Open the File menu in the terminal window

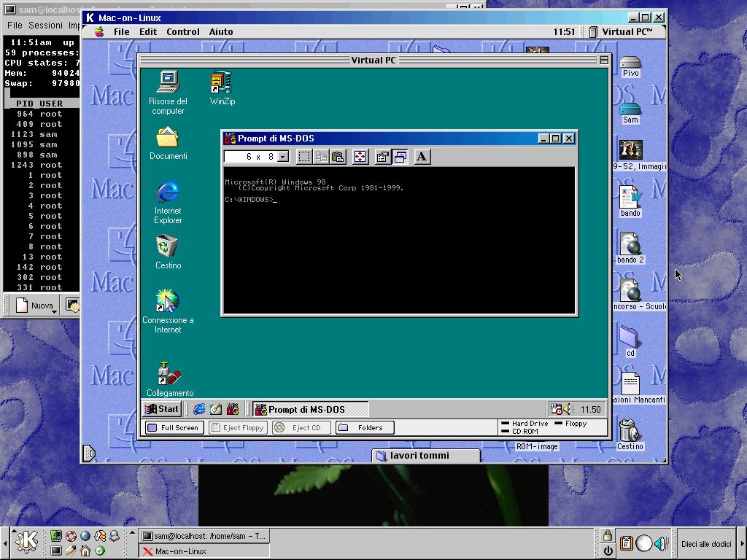(15, 26)
